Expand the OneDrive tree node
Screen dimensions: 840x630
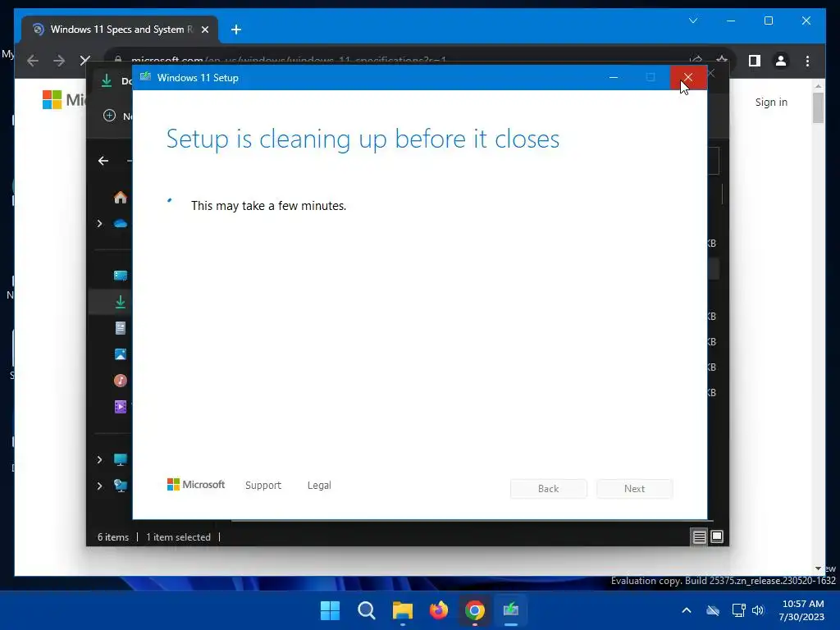coord(99,223)
